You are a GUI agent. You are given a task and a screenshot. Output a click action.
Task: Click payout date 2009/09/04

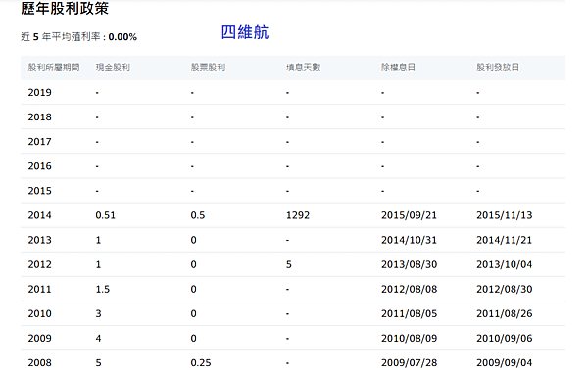[505, 363]
